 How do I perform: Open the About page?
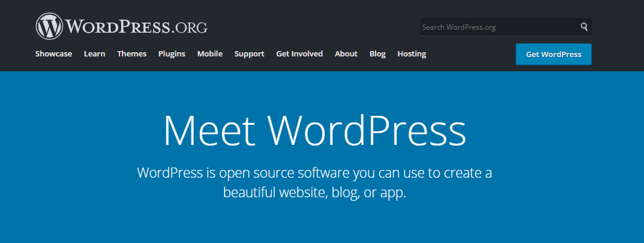coord(346,54)
